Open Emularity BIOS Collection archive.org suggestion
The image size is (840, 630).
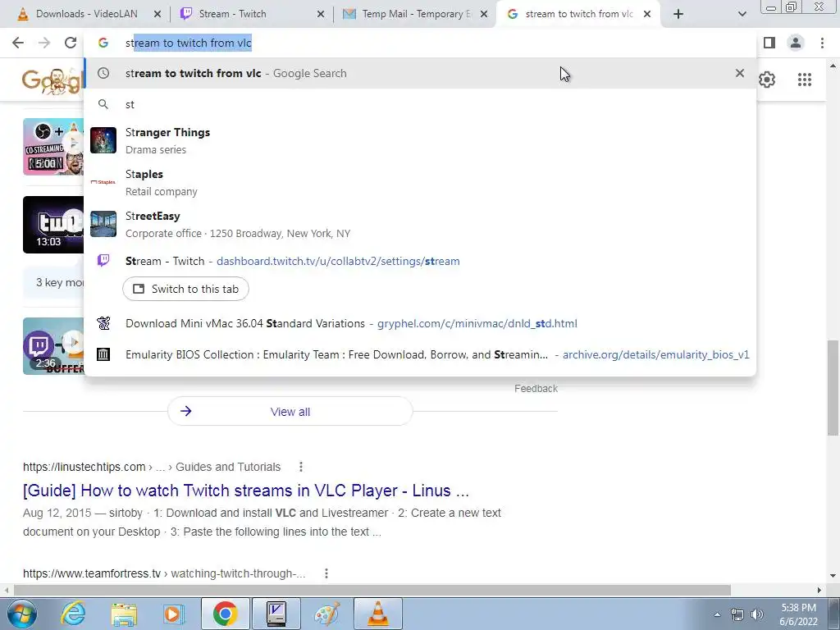point(420,354)
